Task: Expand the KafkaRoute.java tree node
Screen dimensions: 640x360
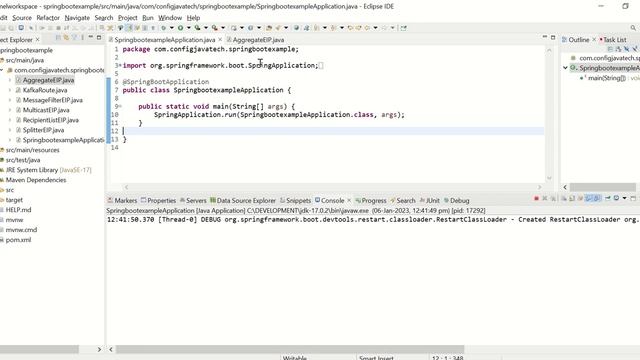Action: pyautogui.click(x=10, y=90)
